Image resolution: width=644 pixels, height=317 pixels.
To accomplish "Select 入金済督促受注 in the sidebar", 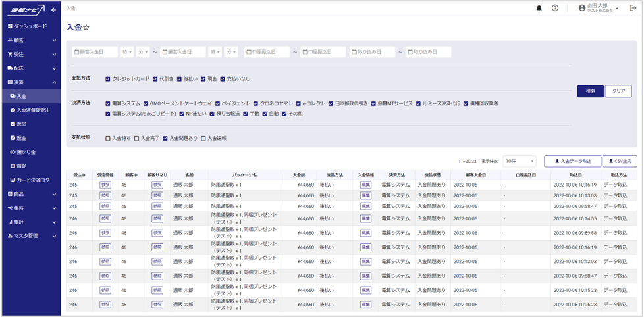I will coord(33,110).
